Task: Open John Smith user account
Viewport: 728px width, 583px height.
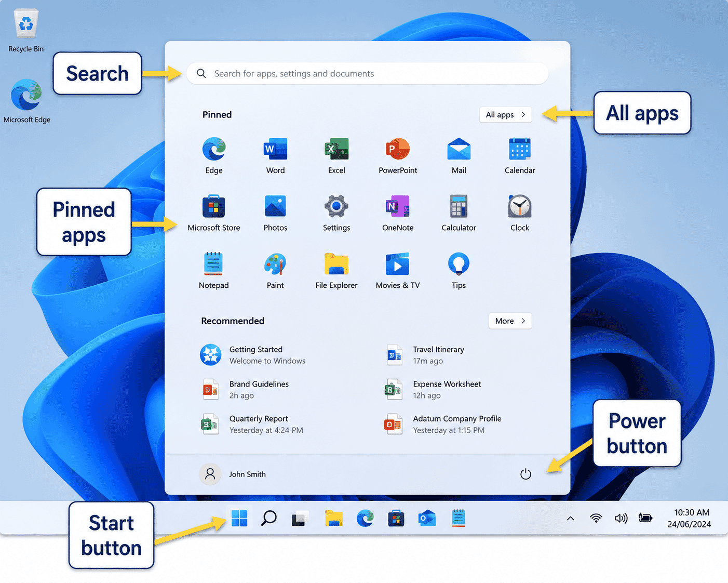Action: 233,474
